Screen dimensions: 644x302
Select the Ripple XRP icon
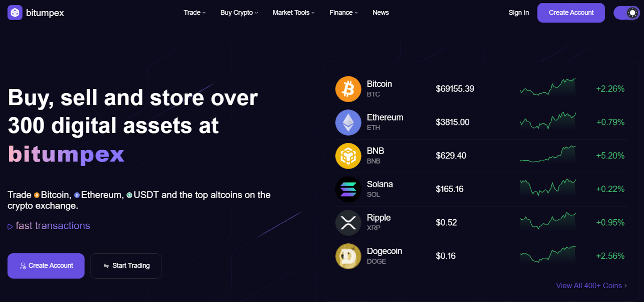[x=348, y=222]
